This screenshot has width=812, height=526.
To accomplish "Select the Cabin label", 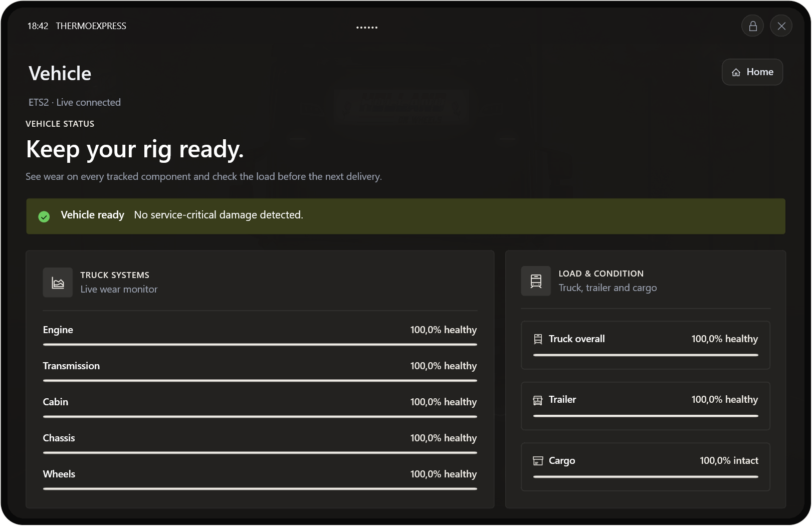I will 56,402.
